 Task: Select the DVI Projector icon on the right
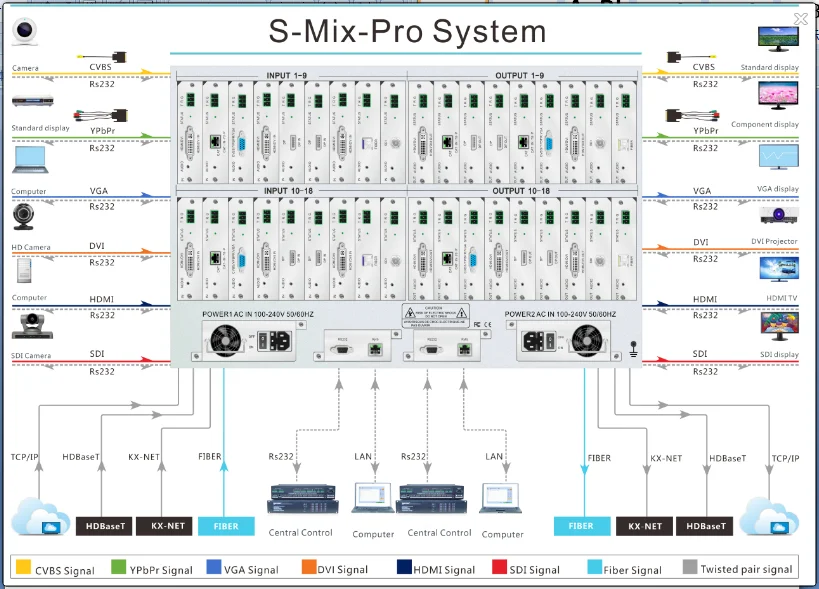click(778, 216)
